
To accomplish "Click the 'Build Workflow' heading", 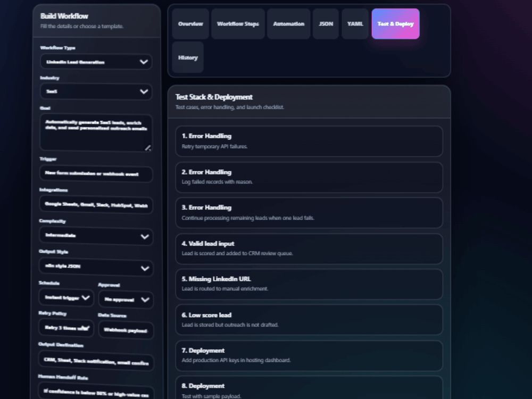I will pos(64,16).
